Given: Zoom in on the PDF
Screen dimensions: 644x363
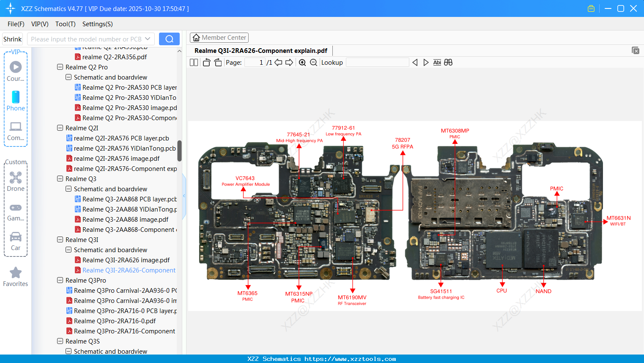Looking at the screenshot, I should click(302, 62).
